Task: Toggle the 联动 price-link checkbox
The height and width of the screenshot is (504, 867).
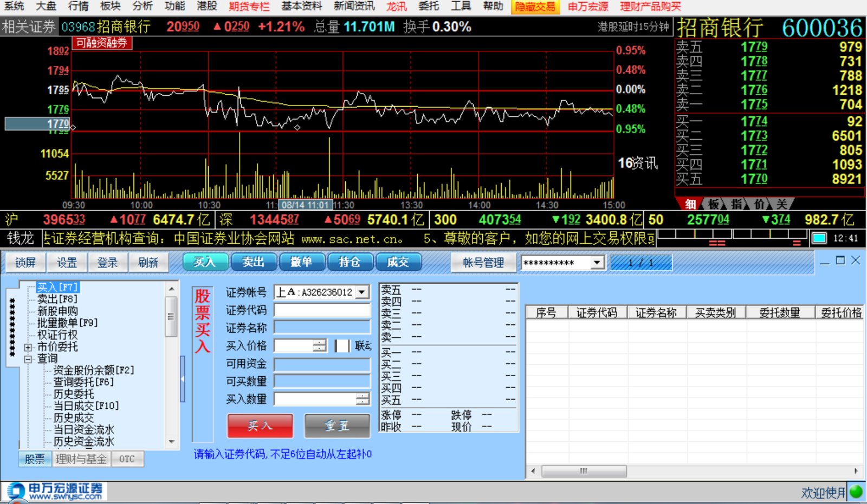Action: click(x=343, y=346)
